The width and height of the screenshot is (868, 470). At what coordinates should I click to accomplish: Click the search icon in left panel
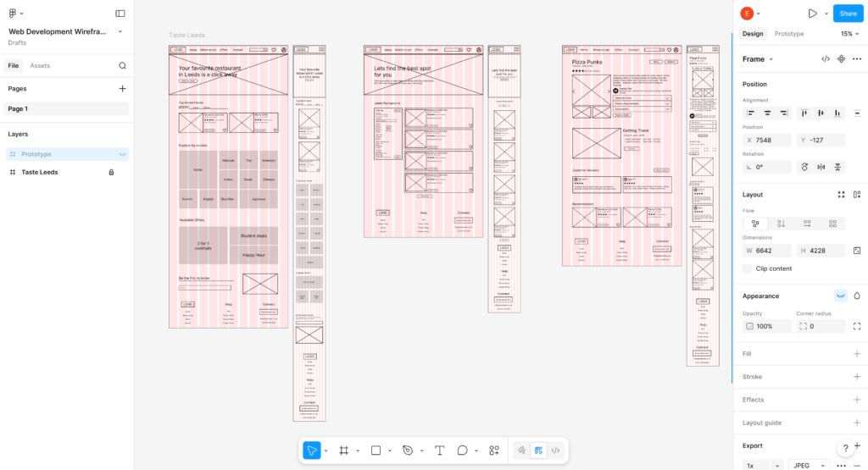coord(122,65)
